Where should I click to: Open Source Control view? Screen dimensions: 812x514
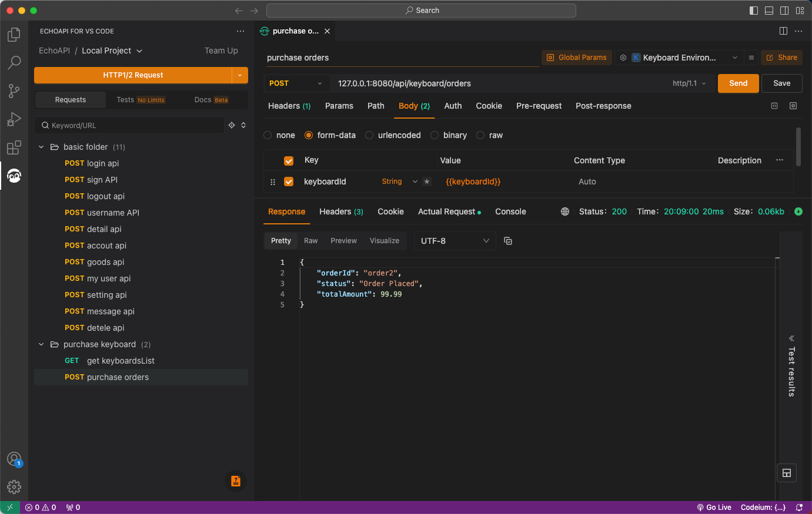pyautogui.click(x=14, y=90)
